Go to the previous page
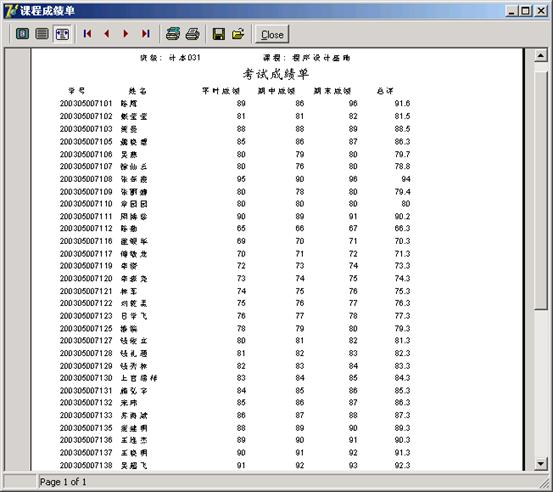The width and height of the screenshot is (553, 492). point(107,34)
